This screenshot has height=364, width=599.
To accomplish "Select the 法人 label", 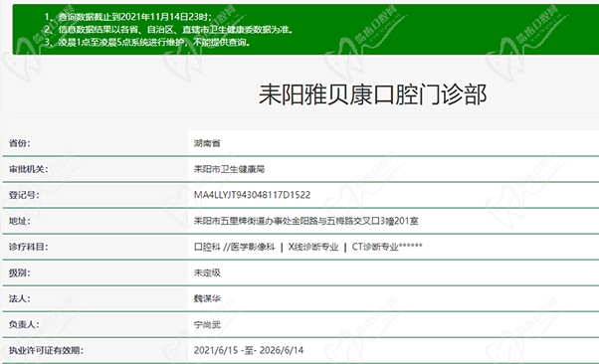I will point(20,298).
